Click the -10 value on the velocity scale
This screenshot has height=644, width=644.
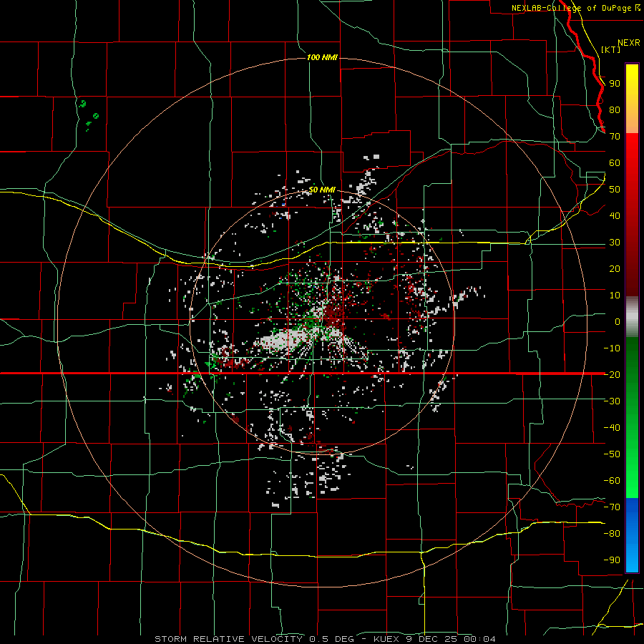point(612,348)
